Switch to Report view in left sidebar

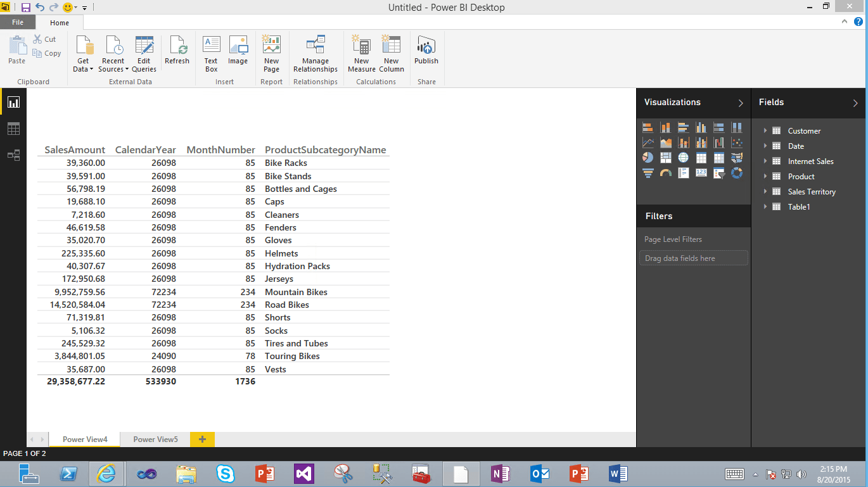point(13,102)
